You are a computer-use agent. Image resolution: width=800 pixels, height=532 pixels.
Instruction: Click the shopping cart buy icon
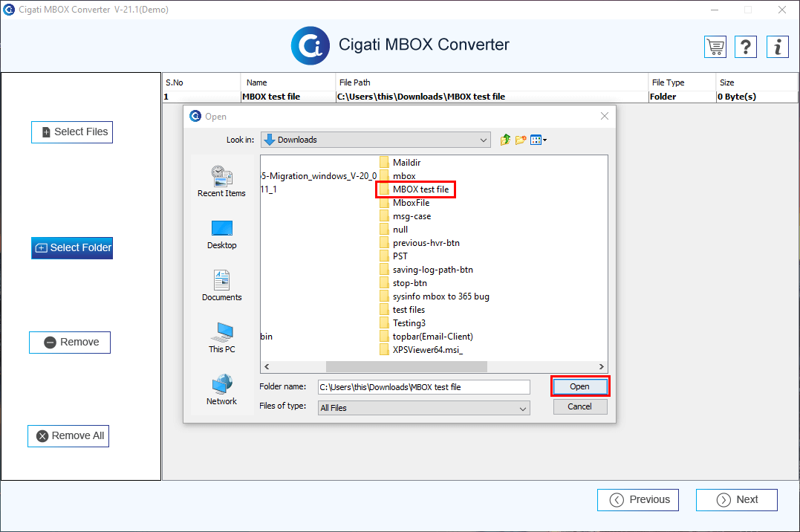[x=715, y=47]
